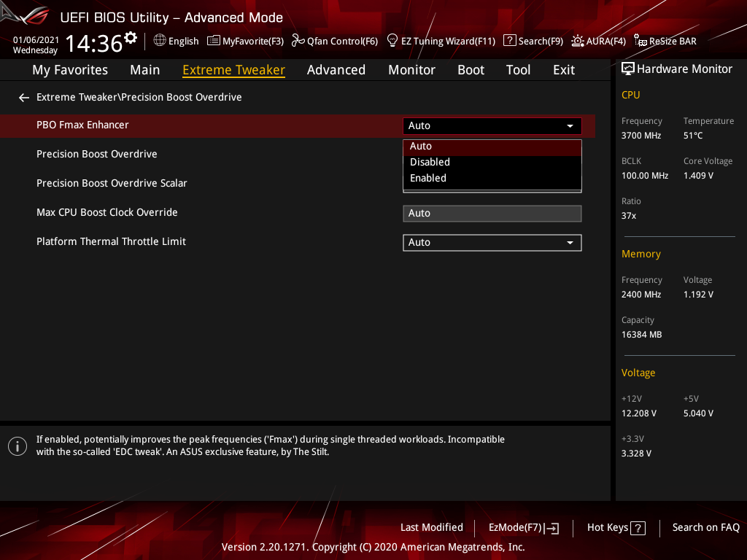
Task: Open the Boot tab
Action: click(x=471, y=70)
